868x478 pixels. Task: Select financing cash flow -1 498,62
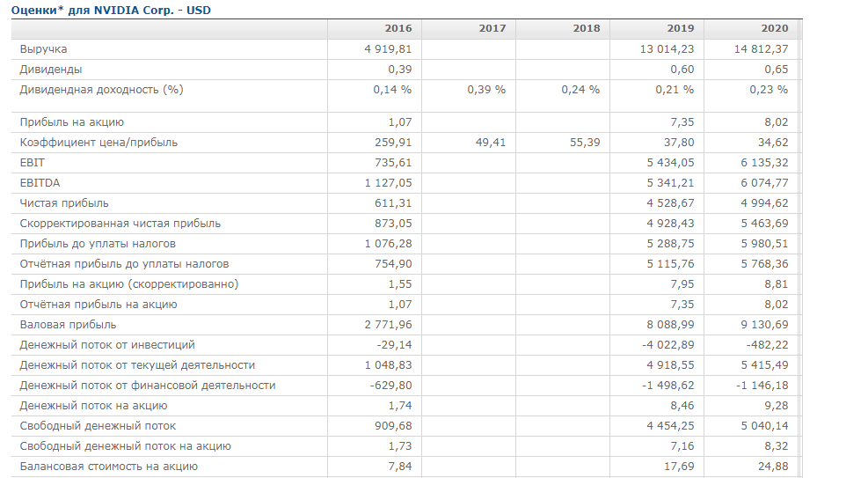668,385
